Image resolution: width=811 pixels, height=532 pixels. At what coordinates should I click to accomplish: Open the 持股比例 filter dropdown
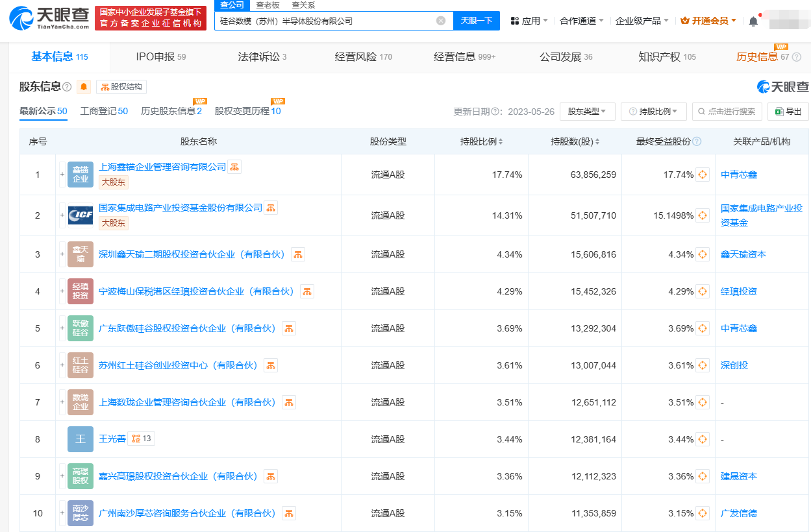pos(654,112)
